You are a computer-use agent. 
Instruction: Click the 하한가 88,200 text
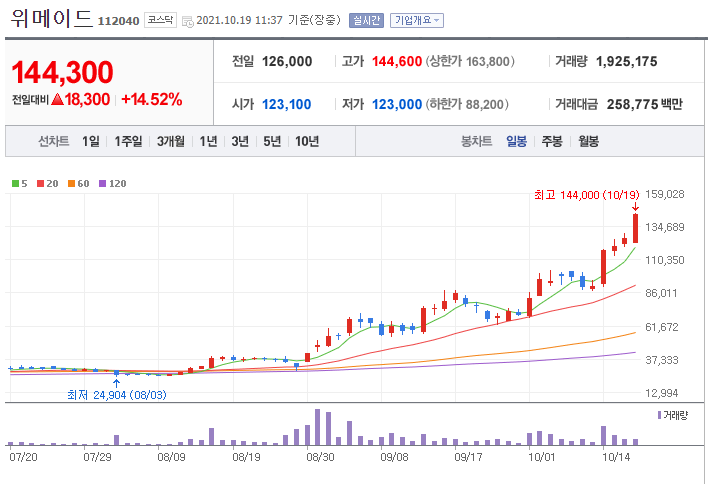[467, 104]
